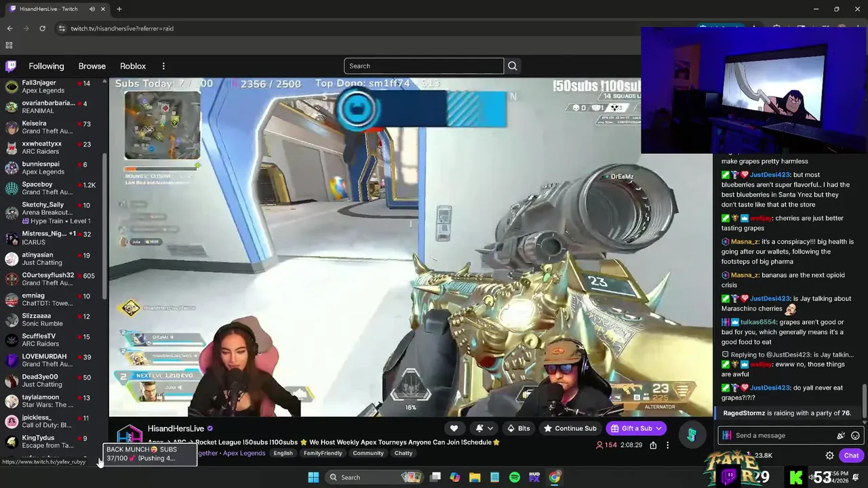Click the Continue Sub button
This screenshot has height=488, width=868.
tap(570, 428)
